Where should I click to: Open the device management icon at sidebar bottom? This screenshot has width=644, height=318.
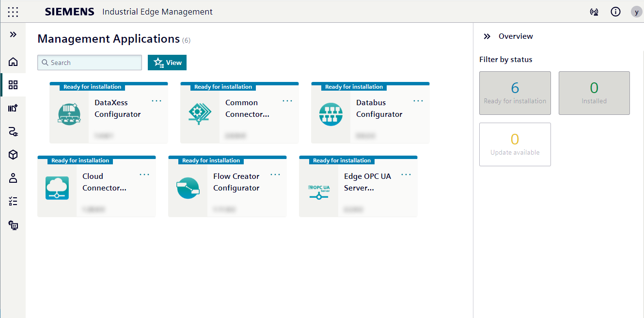coord(13,225)
